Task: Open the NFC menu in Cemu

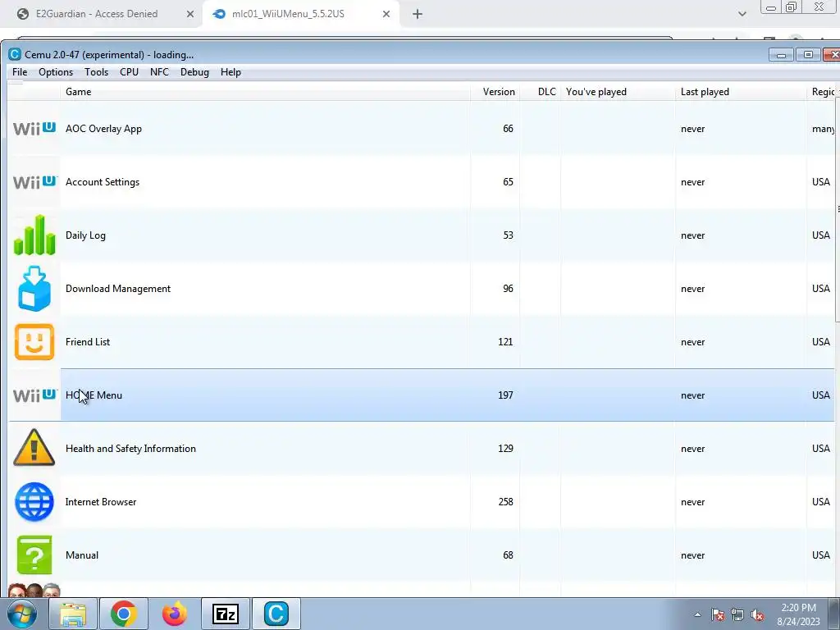Action: (160, 72)
